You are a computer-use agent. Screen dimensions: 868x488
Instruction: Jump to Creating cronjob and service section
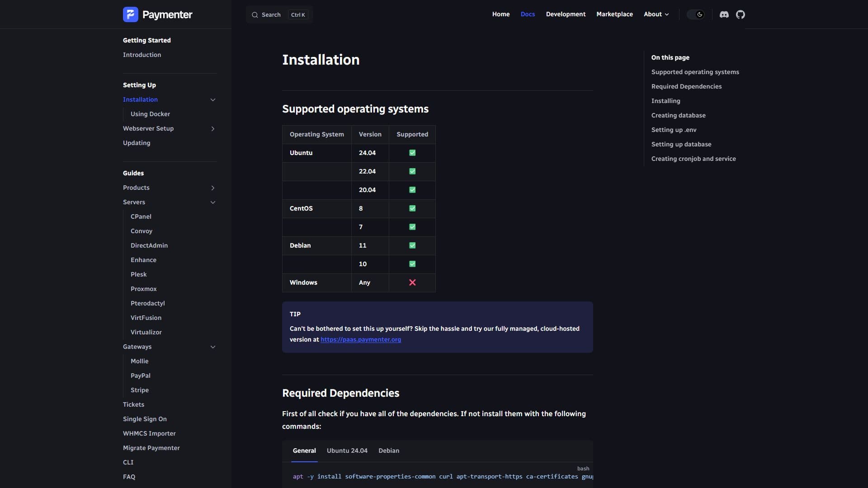pyautogui.click(x=693, y=159)
